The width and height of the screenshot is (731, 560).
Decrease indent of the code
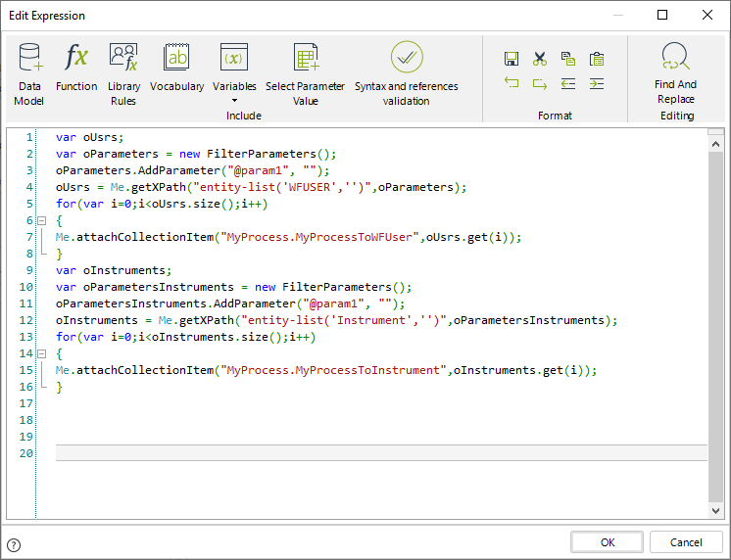coord(568,83)
